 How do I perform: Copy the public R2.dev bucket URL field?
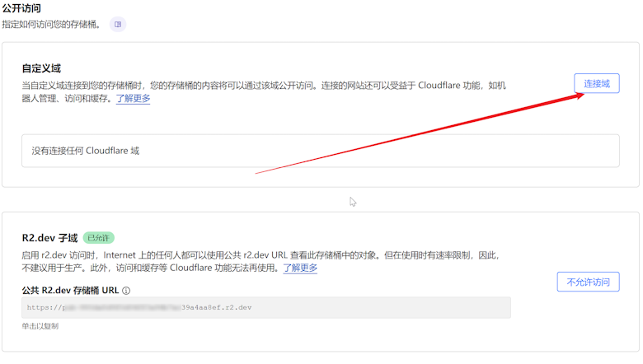click(x=265, y=307)
